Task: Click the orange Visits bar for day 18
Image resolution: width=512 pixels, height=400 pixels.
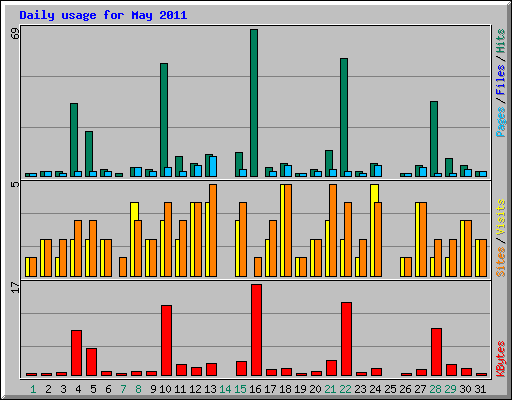Action: [288, 230]
